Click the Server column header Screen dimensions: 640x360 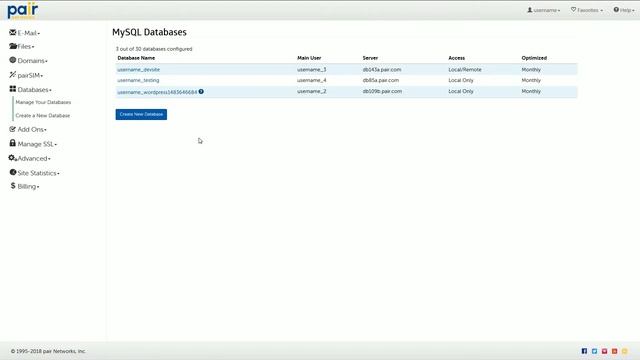pyautogui.click(x=370, y=58)
